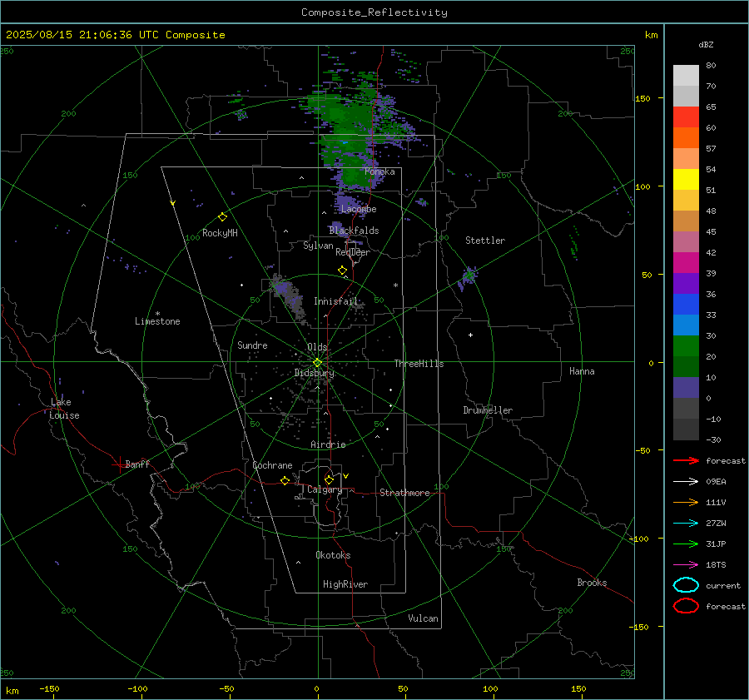
Task: Click the Sundre city label
Action: point(252,345)
